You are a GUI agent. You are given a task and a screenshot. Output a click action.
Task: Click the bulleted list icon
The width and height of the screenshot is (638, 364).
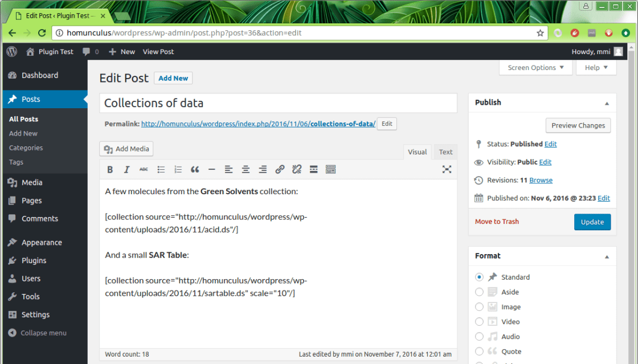(x=161, y=169)
